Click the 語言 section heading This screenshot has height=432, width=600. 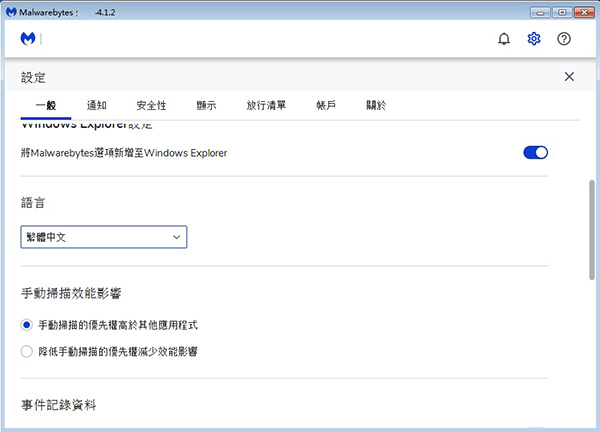(33, 202)
